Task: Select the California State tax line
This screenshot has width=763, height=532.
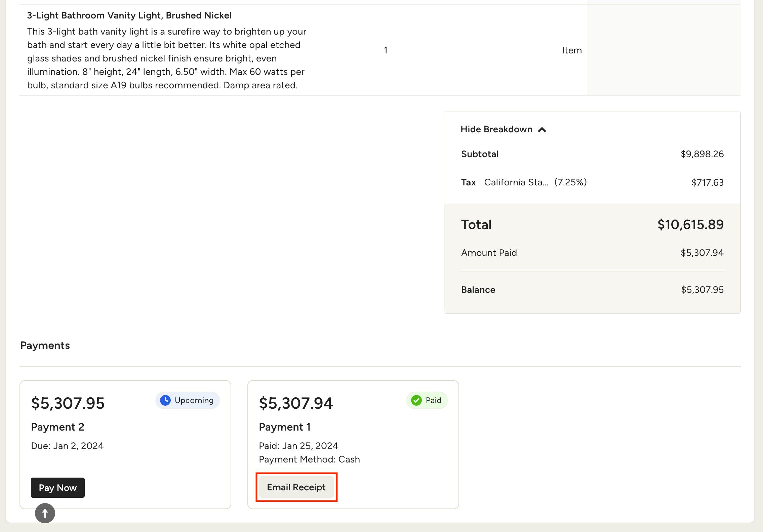Action: point(534,182)
